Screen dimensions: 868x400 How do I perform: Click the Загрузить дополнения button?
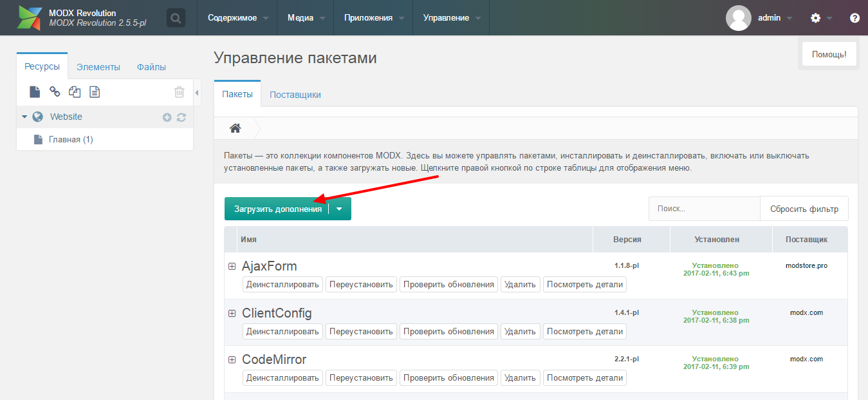coord(277,209)
